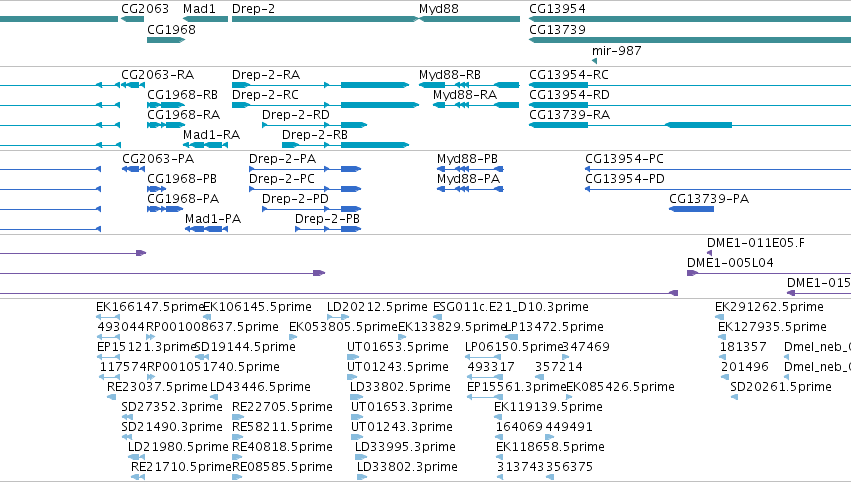The width and height of the screenshot is (851, 482).
Task: Click transcript Drep-2-RC label
Action: click(265, 95)
